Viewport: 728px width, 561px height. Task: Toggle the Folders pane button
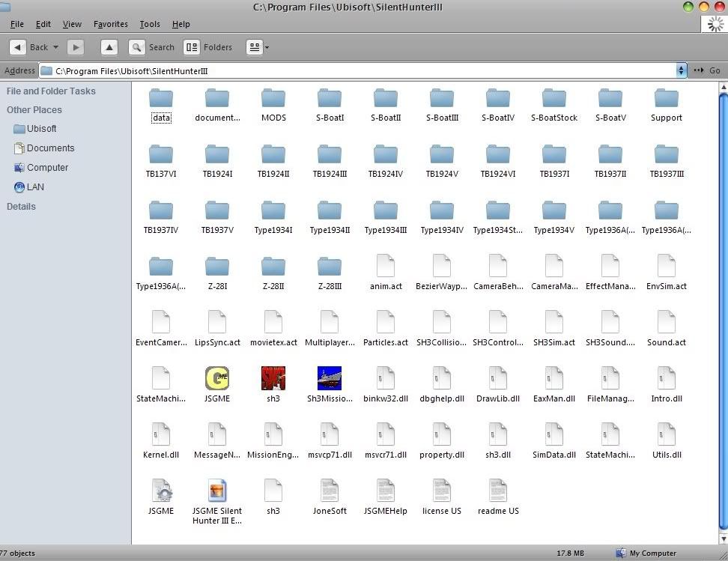[208, 47]
